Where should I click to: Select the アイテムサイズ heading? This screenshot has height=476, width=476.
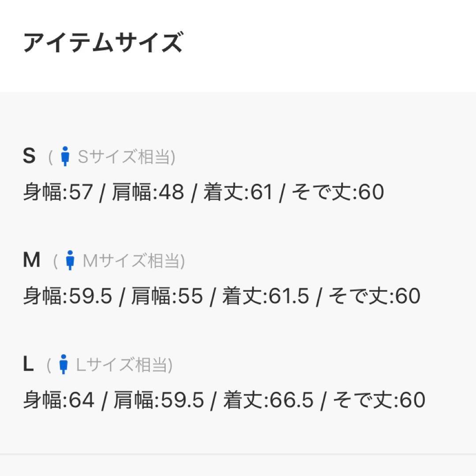pos(103,43)
